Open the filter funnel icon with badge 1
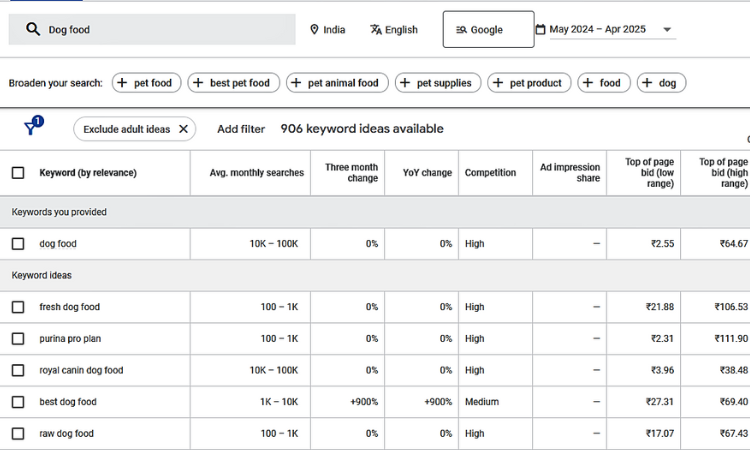The image size is (750, 450). 33,126
